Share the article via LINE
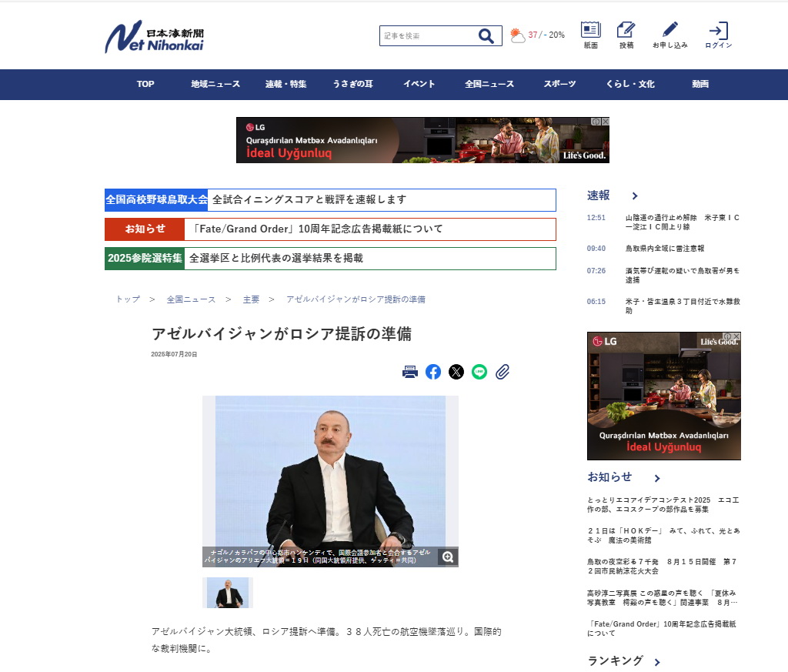 [x=479, y=373]
